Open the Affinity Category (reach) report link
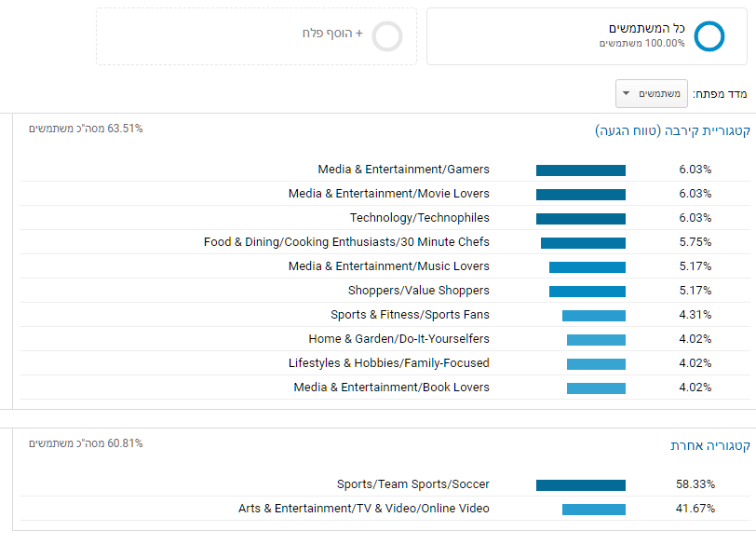This screenshot has width=756, height=558. (672, 130)
